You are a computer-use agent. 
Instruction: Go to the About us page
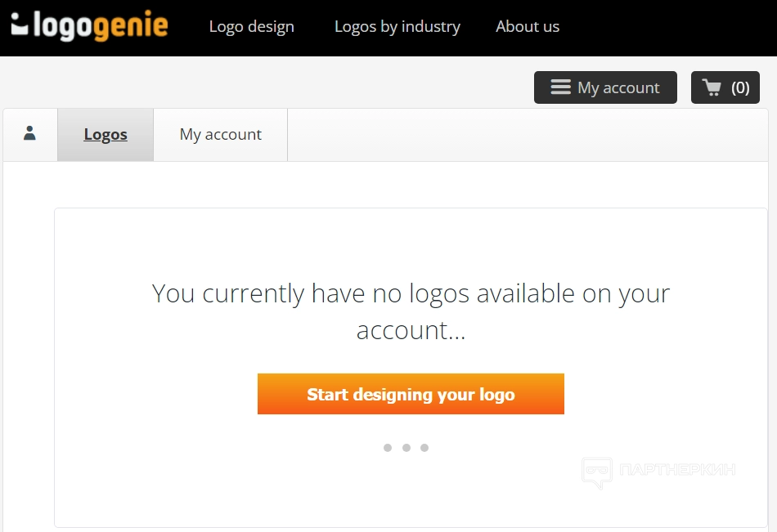(528, 27)
